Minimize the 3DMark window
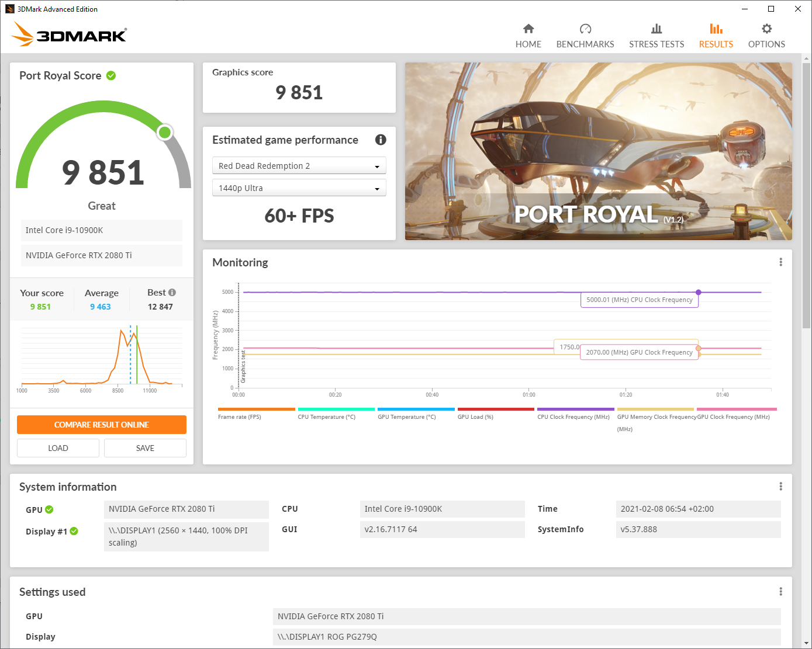This screenshot has height=649, width=812. (x=745, y=9)
